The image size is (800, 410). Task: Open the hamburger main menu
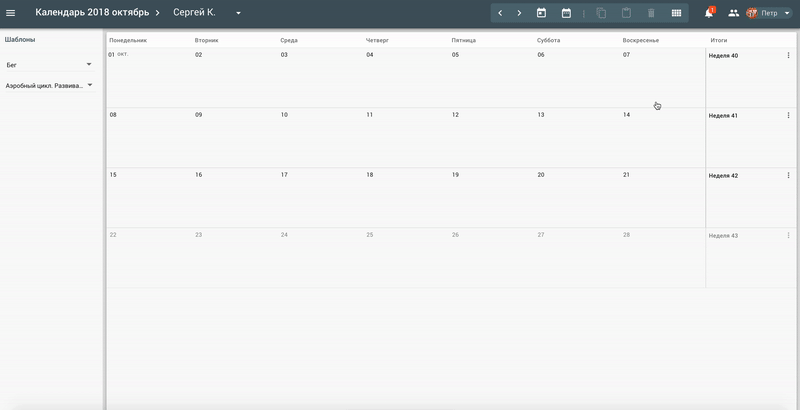click(x=10, y=13)
